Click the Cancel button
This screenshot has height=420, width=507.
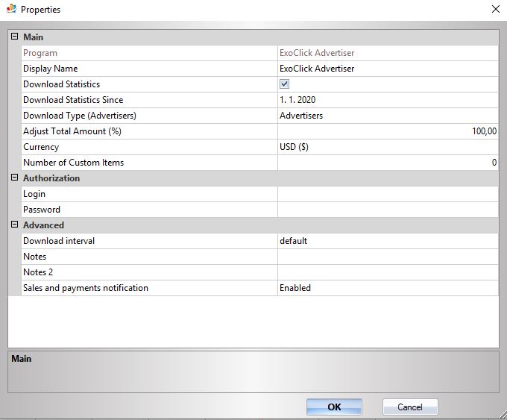(410, 407)
